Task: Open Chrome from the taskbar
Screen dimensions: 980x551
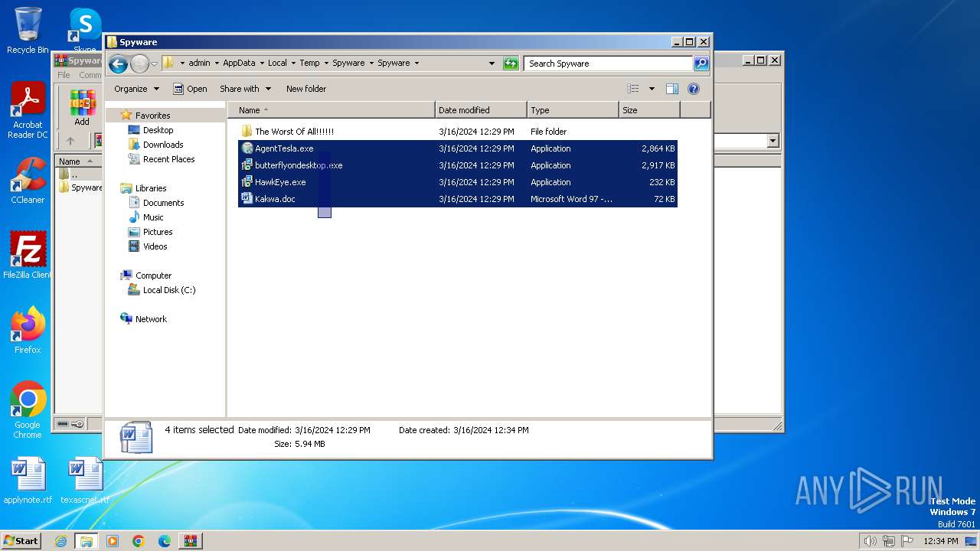Action: [x=138, y=541]
